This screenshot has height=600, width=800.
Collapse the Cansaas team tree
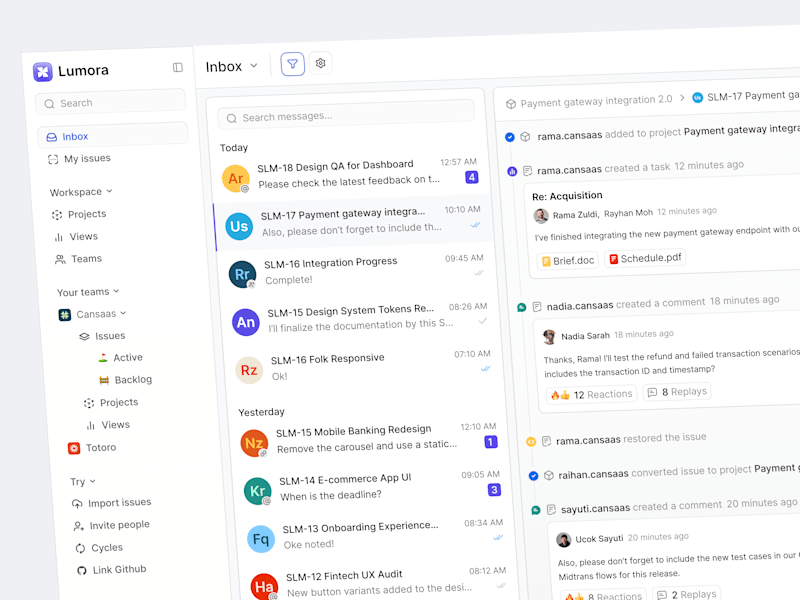point(123,313)
